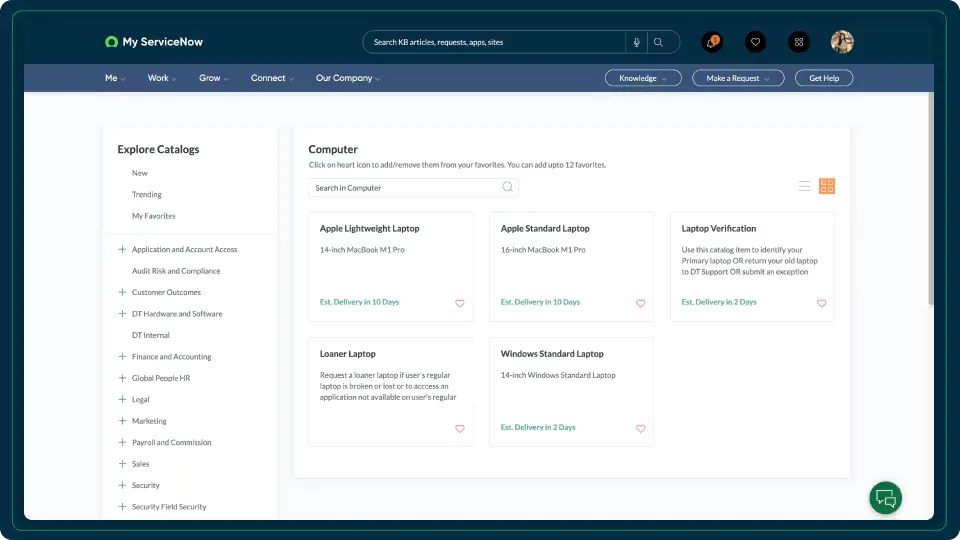Switch to list view layout icon
960x540 pixels.
(805, 186)
